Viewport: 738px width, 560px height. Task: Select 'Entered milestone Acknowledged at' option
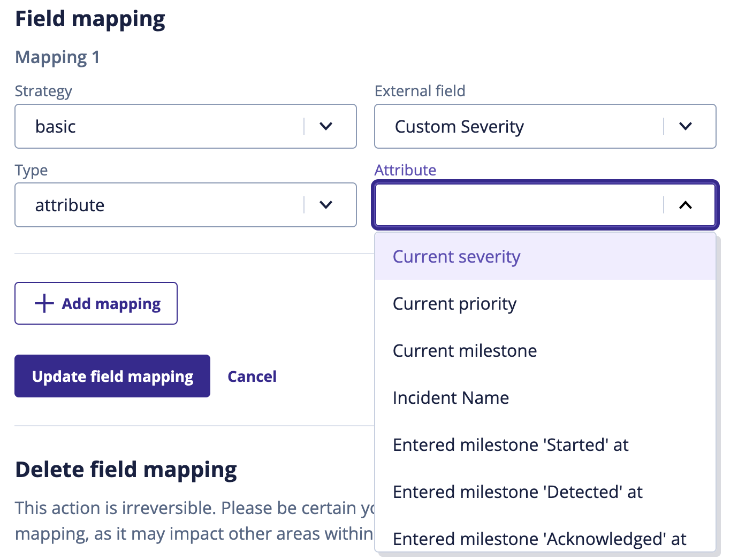539,539
